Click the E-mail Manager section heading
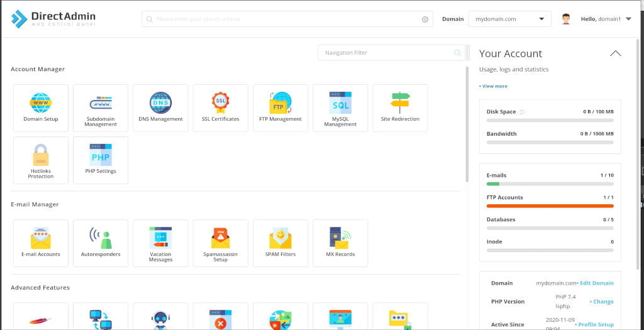Screen dimensions: 644x330 35,204
